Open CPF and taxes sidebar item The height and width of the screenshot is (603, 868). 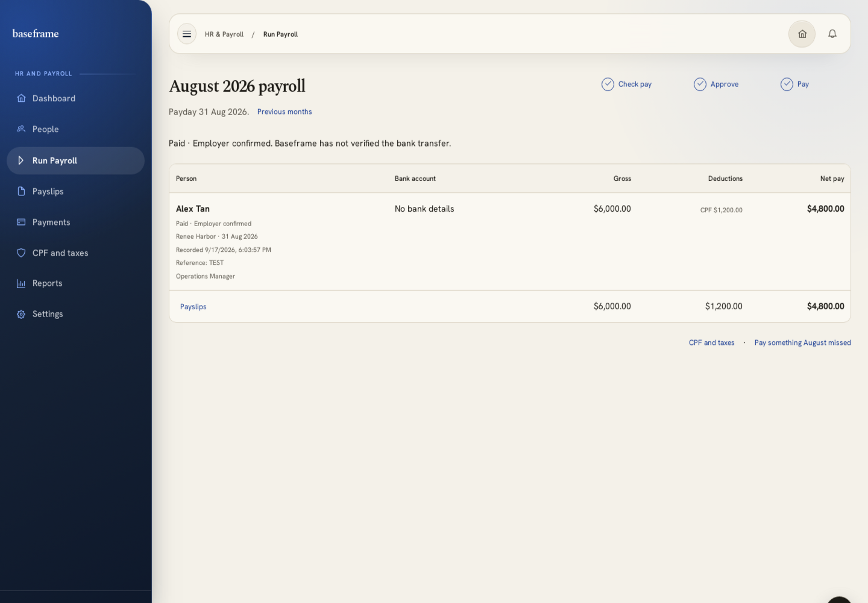click(75, 253)
